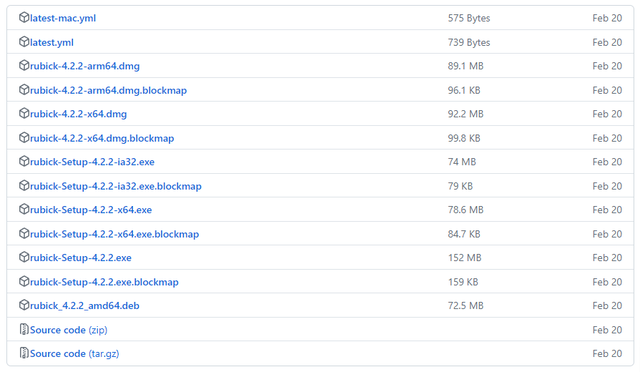Image resolution: width=640 pixels, height=372 pixels.
Task: Select the 92.2 MB size text
Action: click(466, 114)
